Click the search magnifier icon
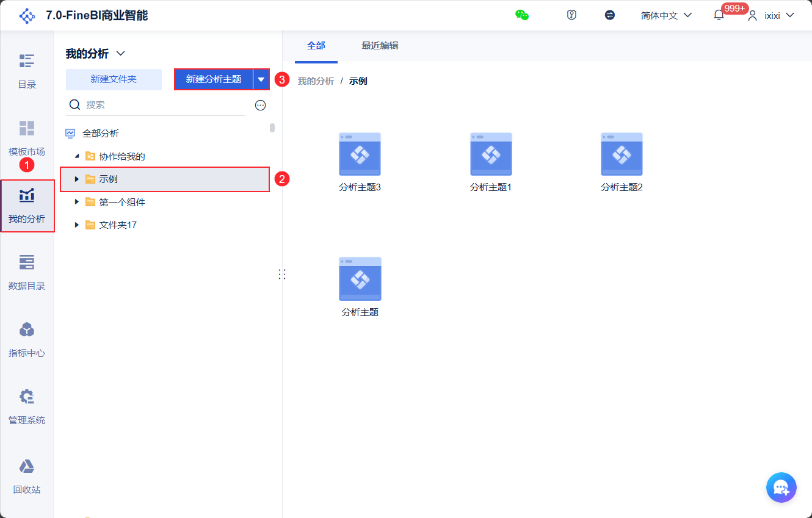 coord(75,105)
